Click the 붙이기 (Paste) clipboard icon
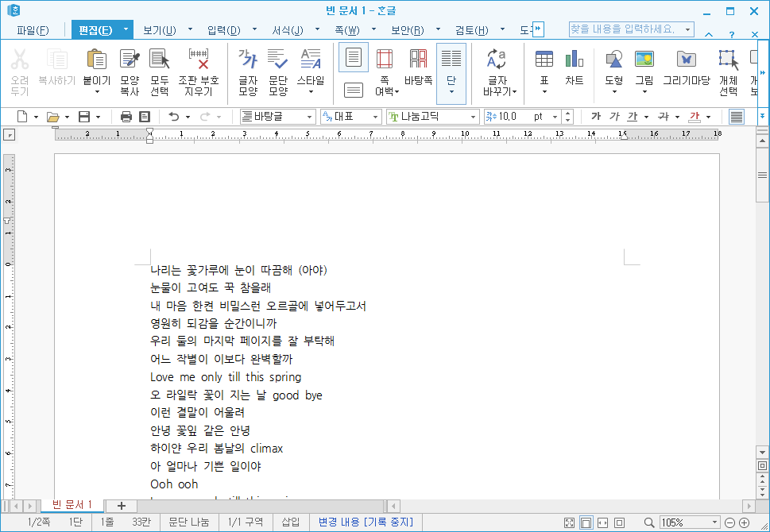770x532 pixels. click(x=97, y=60)
